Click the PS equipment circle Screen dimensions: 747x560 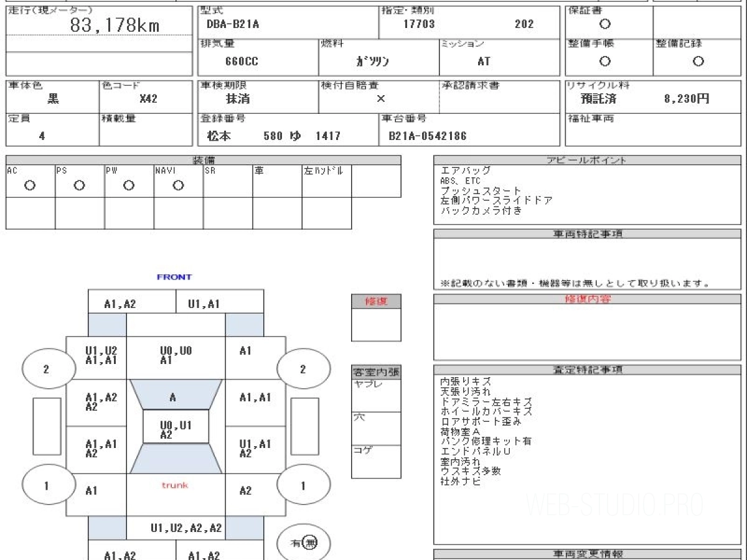point(79,185)
